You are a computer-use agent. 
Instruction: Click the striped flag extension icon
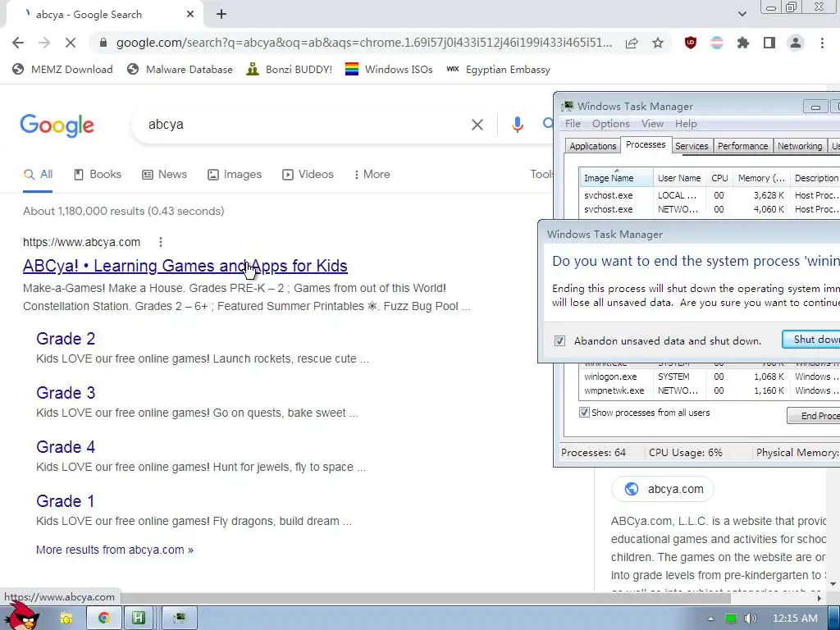pos(717,43)
